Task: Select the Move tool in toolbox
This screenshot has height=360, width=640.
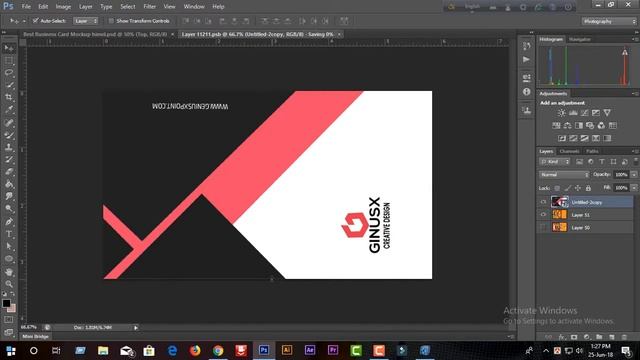Action: point(9,49)
